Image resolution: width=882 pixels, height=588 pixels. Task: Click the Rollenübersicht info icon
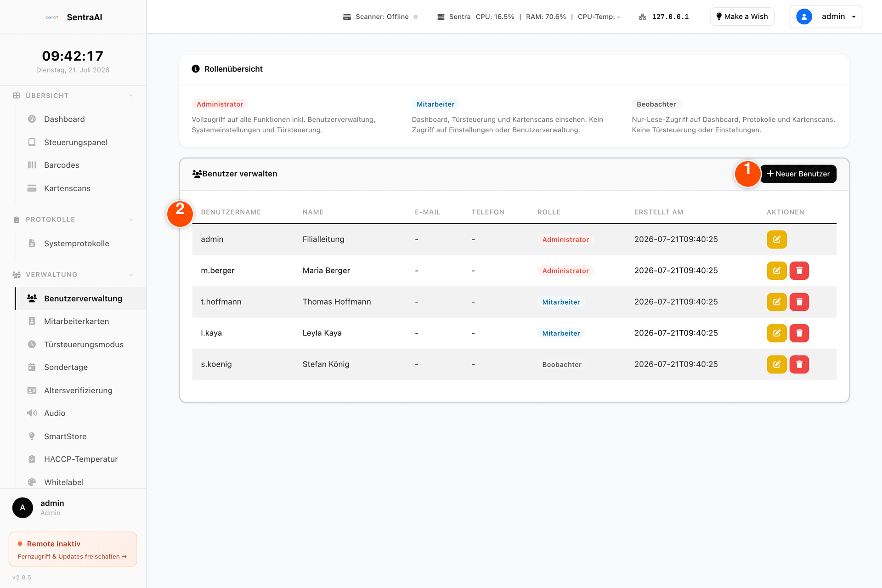[x=196, y=69]
